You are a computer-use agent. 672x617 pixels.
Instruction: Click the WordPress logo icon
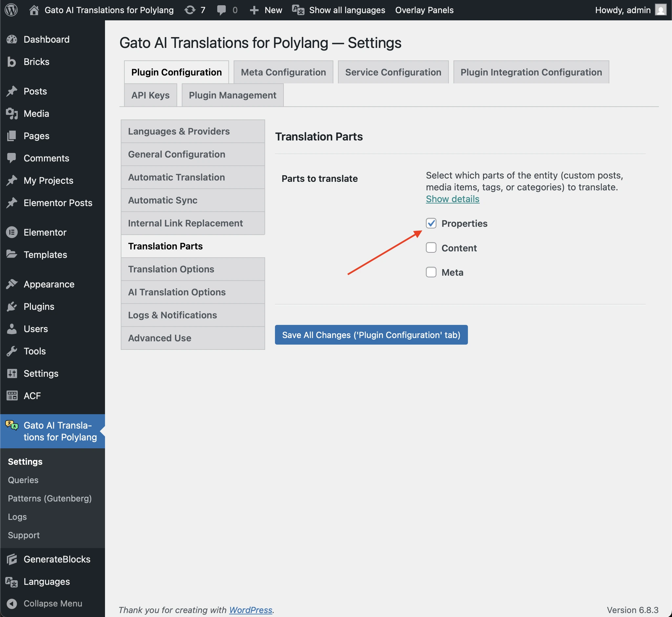[x=11, y=10]
